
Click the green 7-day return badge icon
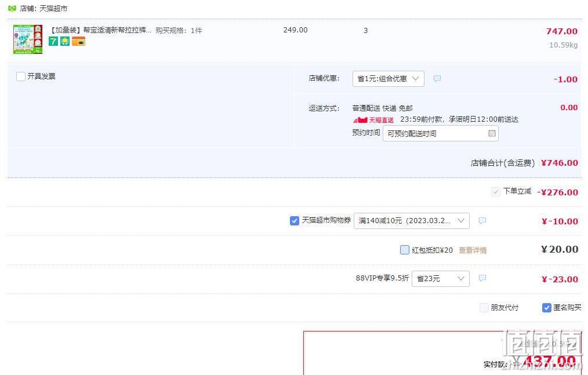pyautogui.click(x=53, y=41)
